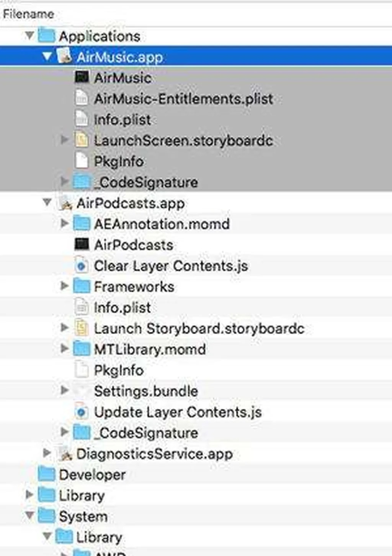Click the LaunchScreen.storyboardc file icon

tap(82, 140)
